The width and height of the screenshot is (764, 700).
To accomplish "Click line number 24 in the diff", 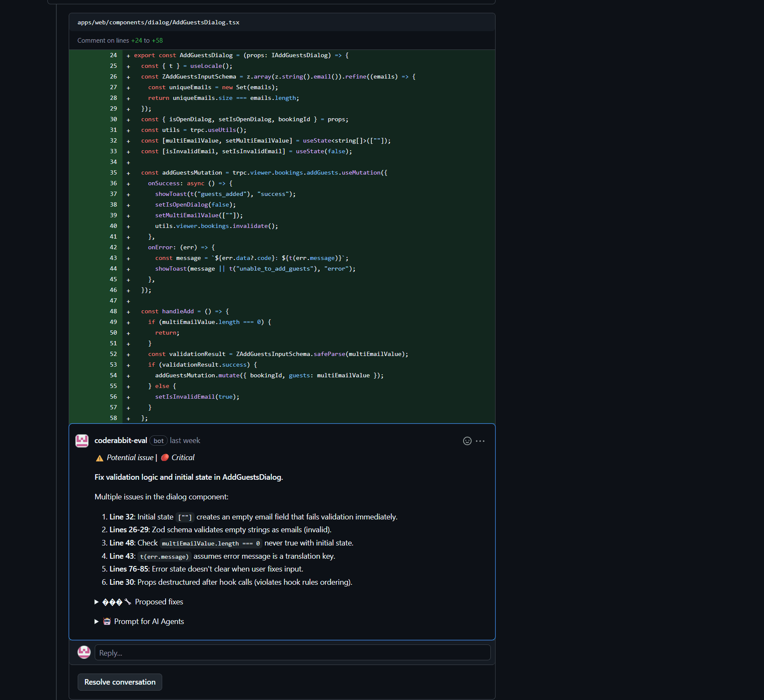I will point(113,55).
